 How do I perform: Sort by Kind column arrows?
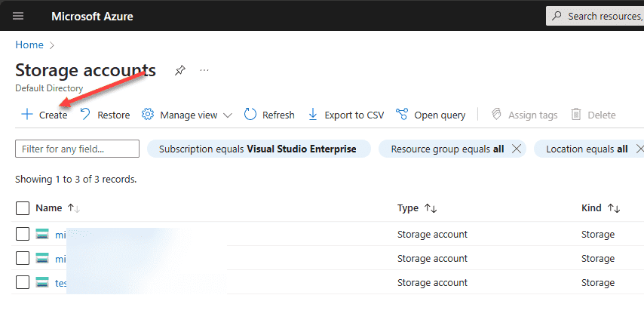(614, 208)
